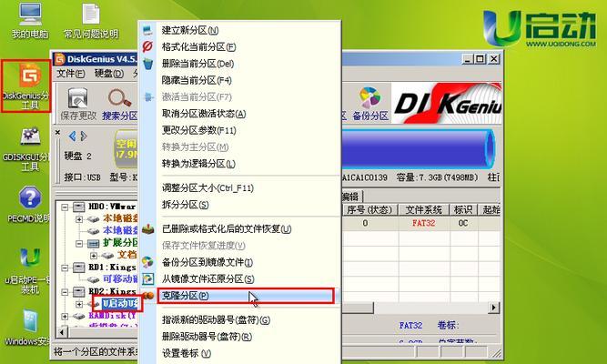Click the 备份分区 toolbar icon
The width and height of the screenshot is (607, 364).
(x=370, y=104)
